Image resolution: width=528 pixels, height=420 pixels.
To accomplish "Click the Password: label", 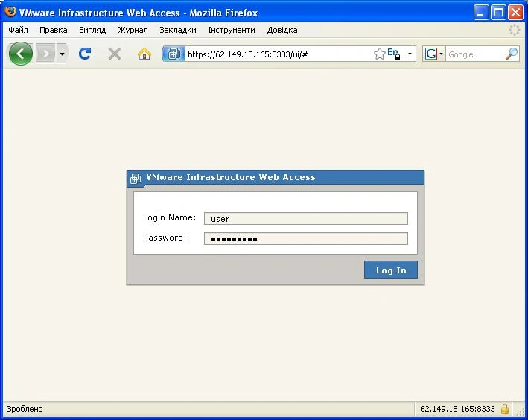I will click(x=165, y=238).
